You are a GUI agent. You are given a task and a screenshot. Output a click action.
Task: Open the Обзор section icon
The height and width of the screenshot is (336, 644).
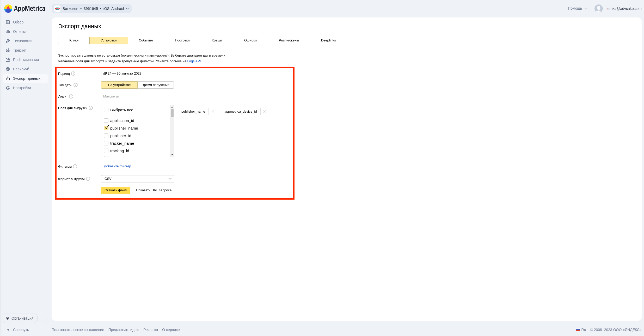(8, 22)
